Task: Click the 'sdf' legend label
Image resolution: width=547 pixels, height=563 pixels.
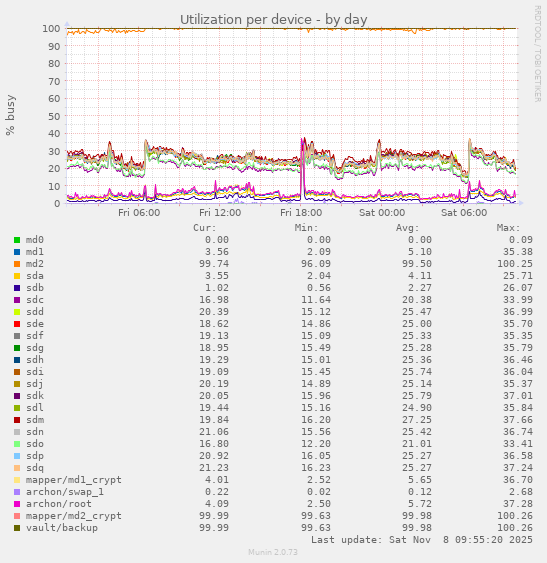Action: click(34, 336)
